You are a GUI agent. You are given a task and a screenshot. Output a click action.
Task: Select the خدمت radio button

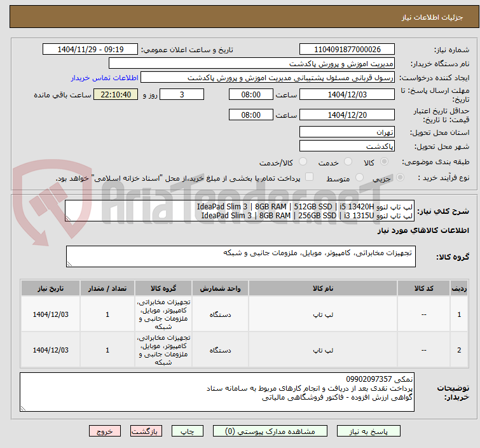click(x=348, y=162)
